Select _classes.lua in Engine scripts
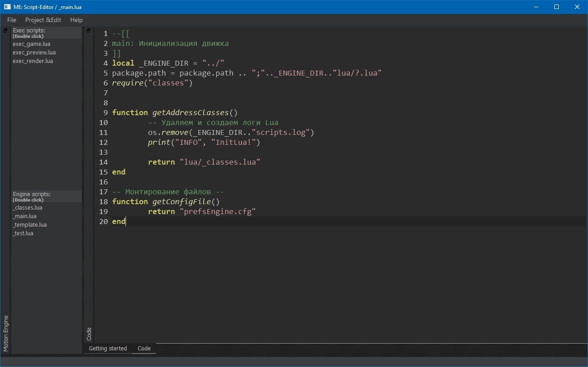The width and height of the screenshot is (588, 367). tap(27, 208)
